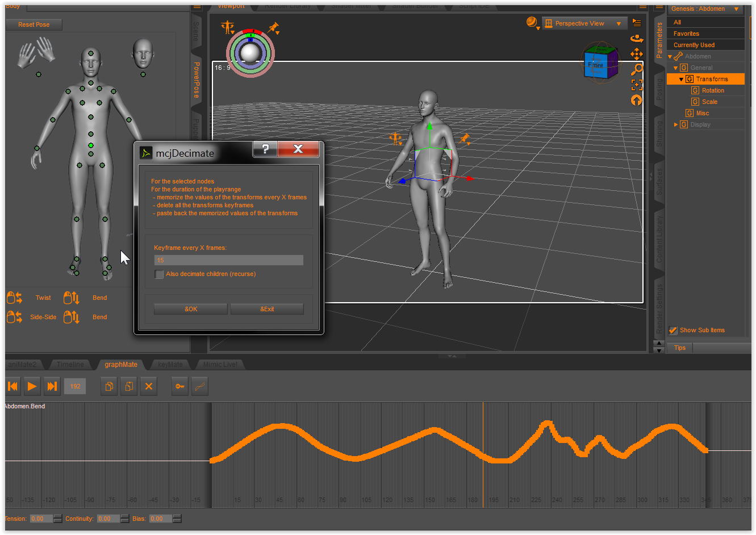Screen dimensions: 756x535
Task: Click the viewport rotation trackball
Action: pyautogui.click(x=250, y=53)
